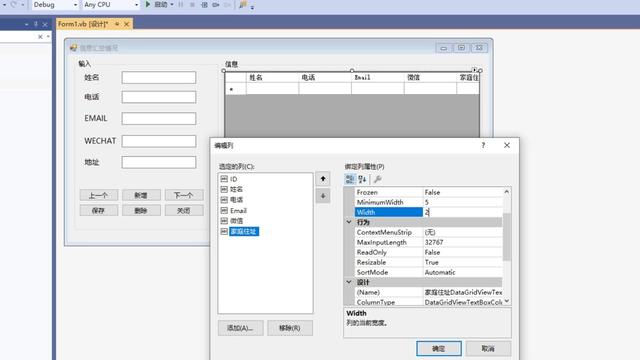Select the Form1.vb design tab

(x=83, y=24)
